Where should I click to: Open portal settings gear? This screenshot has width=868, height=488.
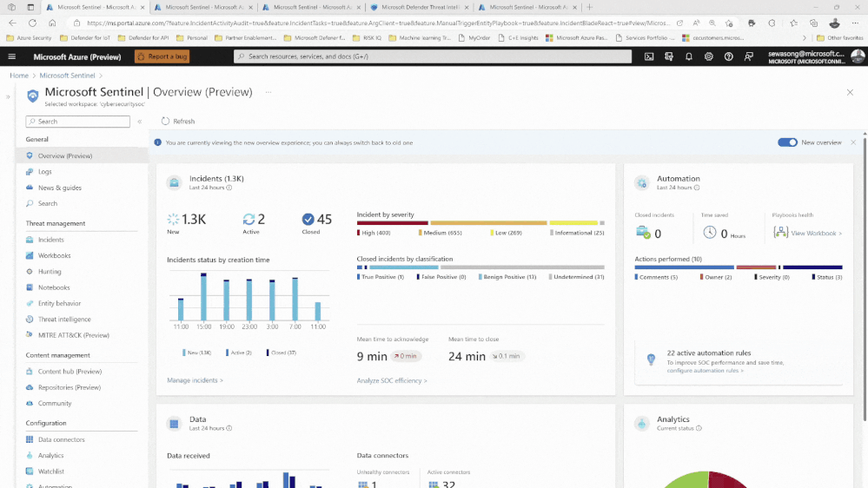[x=709, y=56]
